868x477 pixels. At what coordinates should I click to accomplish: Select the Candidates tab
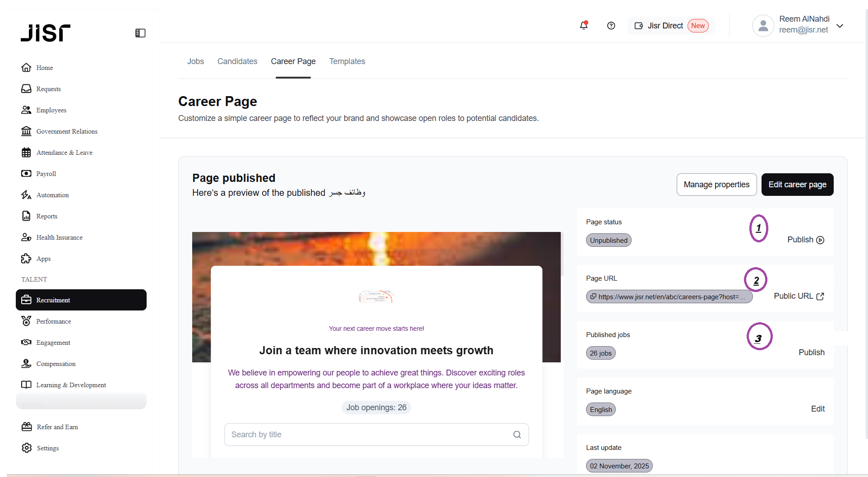237,61
